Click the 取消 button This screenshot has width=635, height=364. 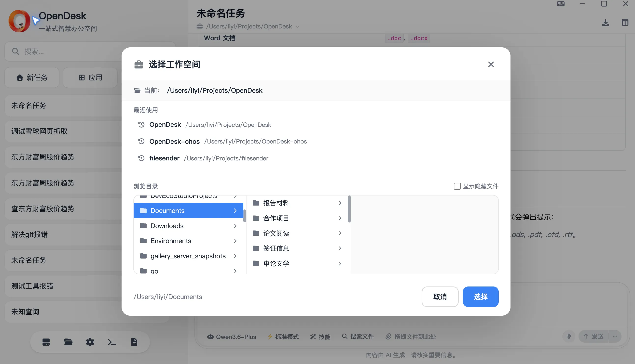440,297
